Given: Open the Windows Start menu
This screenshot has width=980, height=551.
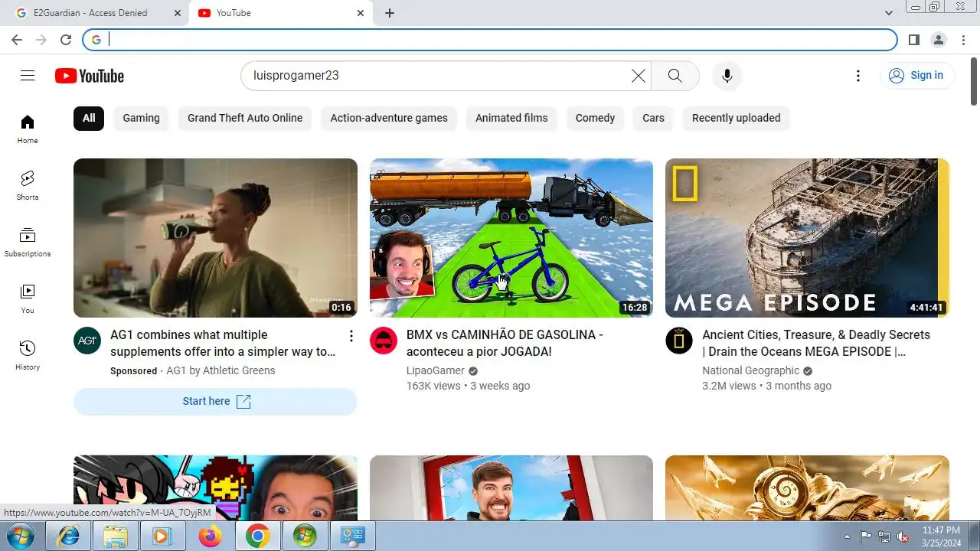Looking at the screenshot, I should point(21,536).
